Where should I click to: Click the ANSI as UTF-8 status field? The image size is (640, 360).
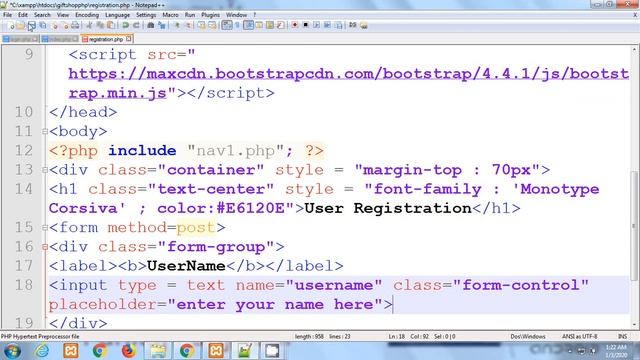pos(580,337)
